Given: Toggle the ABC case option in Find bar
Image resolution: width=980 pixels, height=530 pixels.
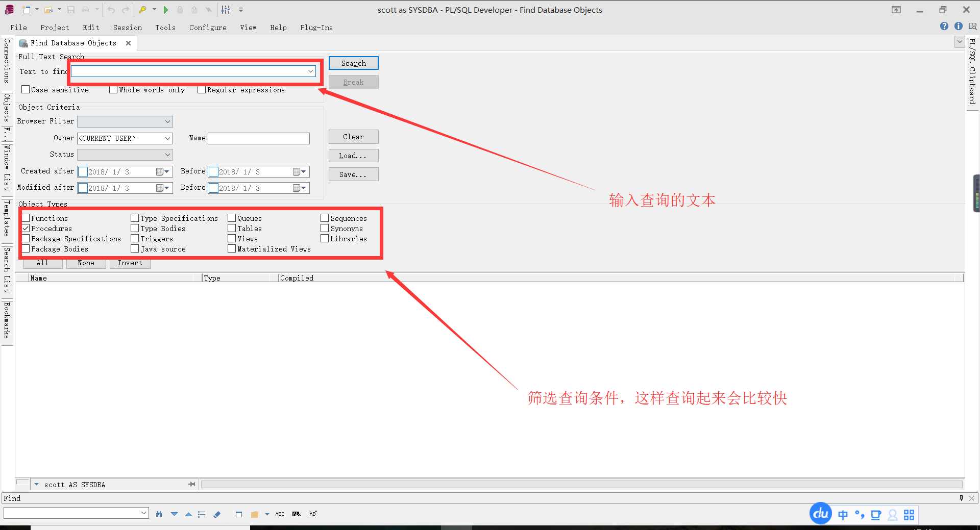Looking at the screenshot, I should pyautogui.click(x=280, y=514).
